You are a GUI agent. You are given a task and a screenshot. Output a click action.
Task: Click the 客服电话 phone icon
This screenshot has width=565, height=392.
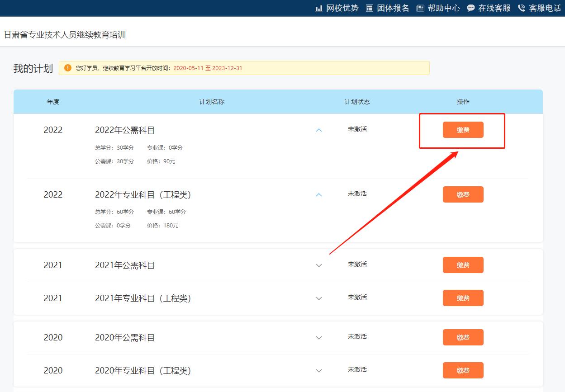click(522, 8)
